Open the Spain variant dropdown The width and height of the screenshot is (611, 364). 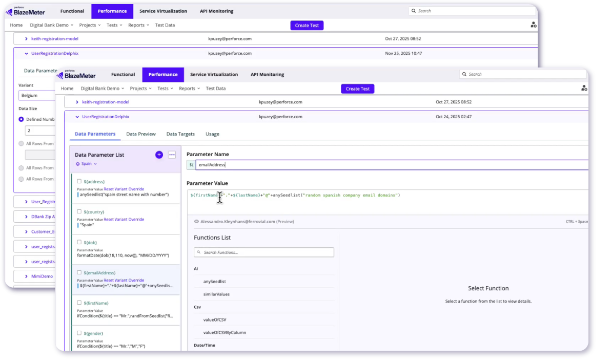(x=86, y=164)
